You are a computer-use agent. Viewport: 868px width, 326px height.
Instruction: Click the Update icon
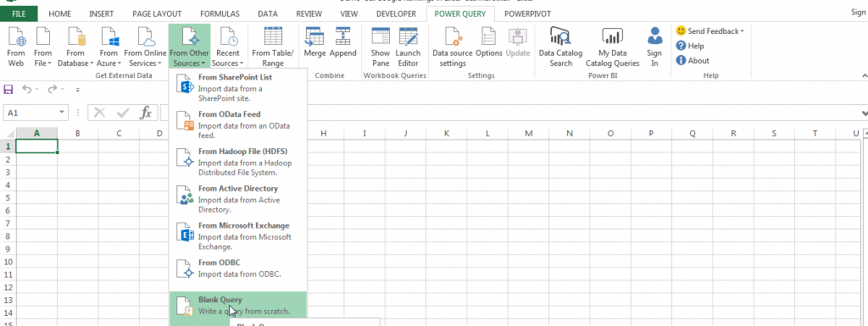(518, 42)
